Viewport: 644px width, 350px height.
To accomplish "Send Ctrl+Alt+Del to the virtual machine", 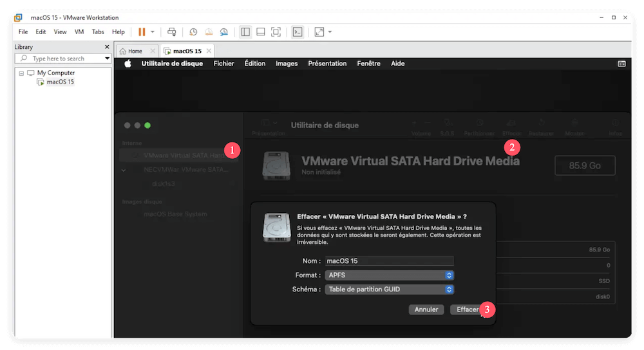I will coord(172,32).
